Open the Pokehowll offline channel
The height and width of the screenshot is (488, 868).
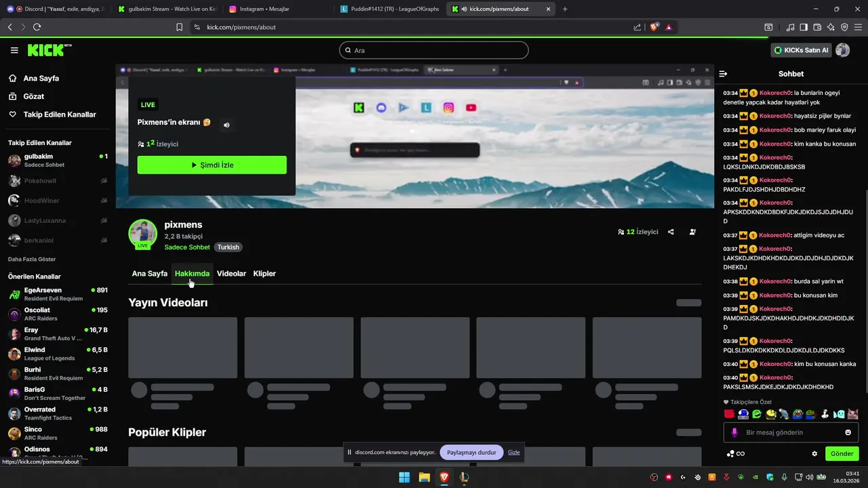pos(58,181)
